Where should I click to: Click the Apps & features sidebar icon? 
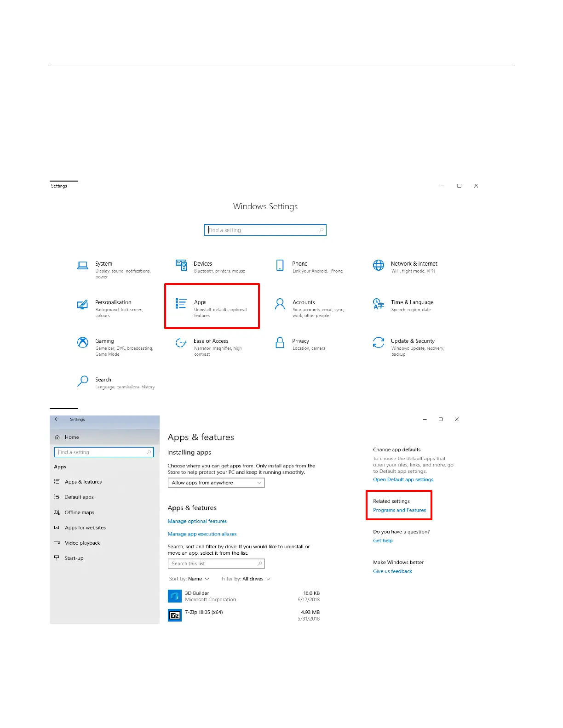[x=57, y=482]
